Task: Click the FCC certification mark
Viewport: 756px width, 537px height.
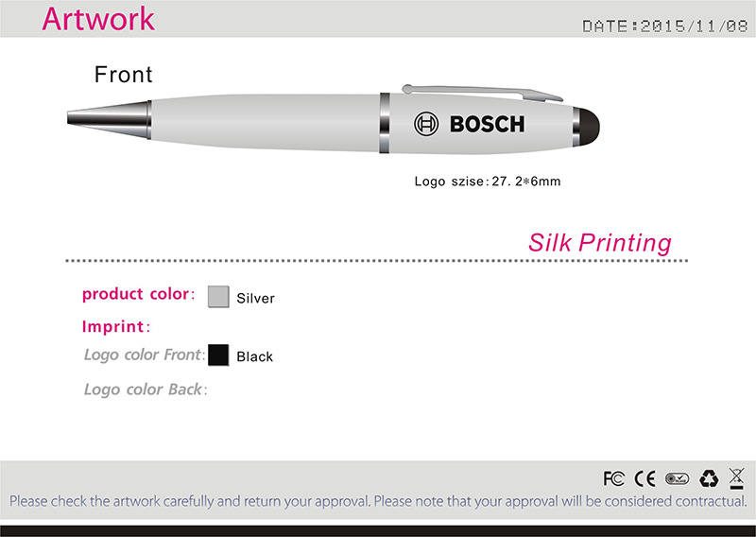Action: [613, 478]
